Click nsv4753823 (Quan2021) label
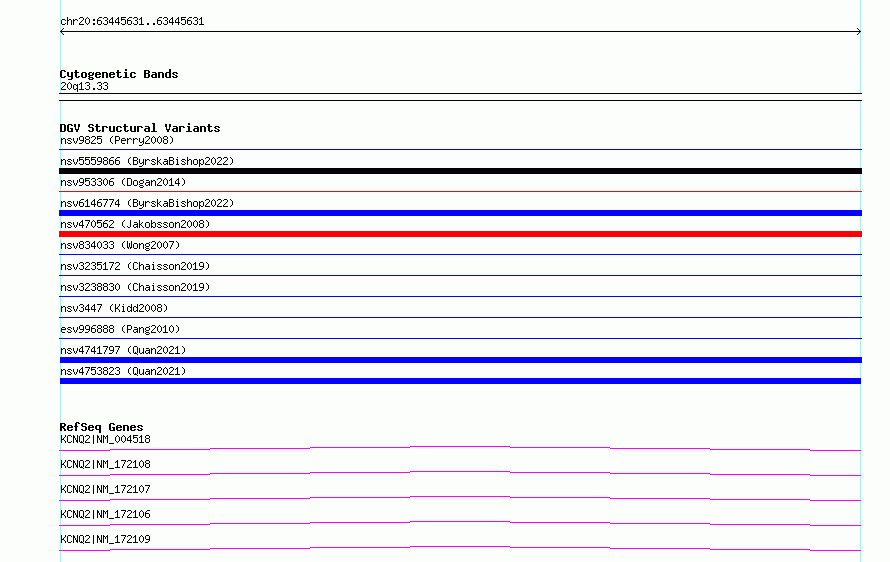Image resolution: width=890 pixels, height=562 pixels. click(x=123, y=371)
